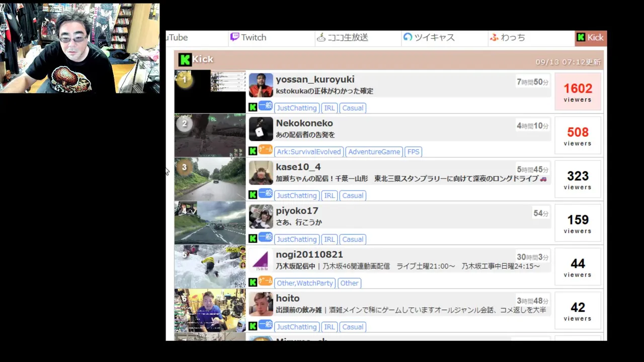The width and height of the screenshot is (644, 362).
Task: Click the 09/13 07:12更新 timestamp
Action: click(568, 62)
